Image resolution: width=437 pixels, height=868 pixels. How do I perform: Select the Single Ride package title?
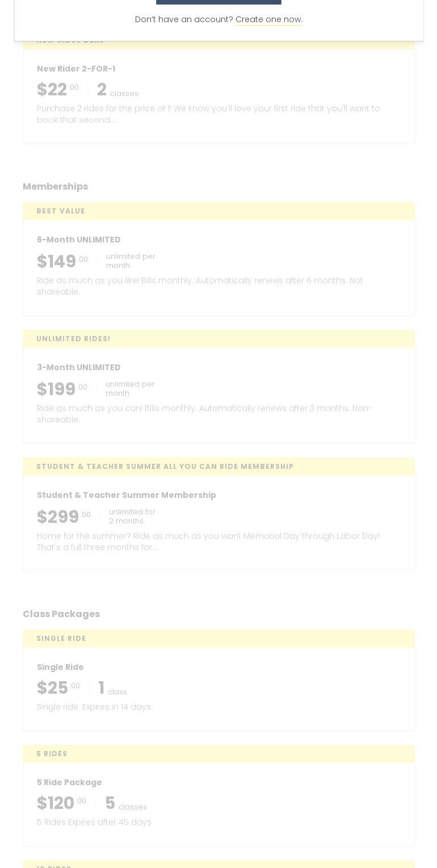point(60,667)
